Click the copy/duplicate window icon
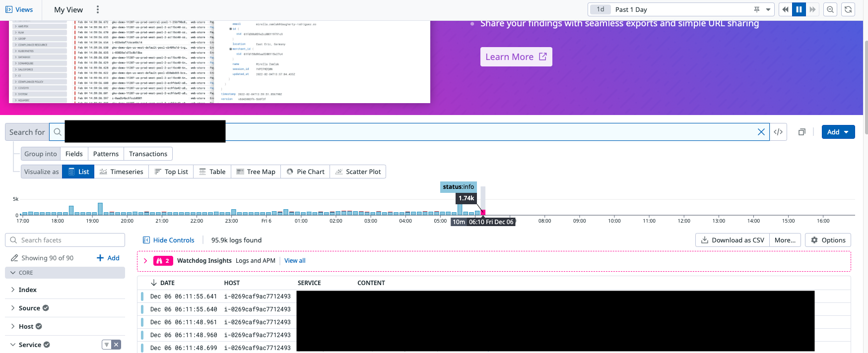 tap(801, 132)
